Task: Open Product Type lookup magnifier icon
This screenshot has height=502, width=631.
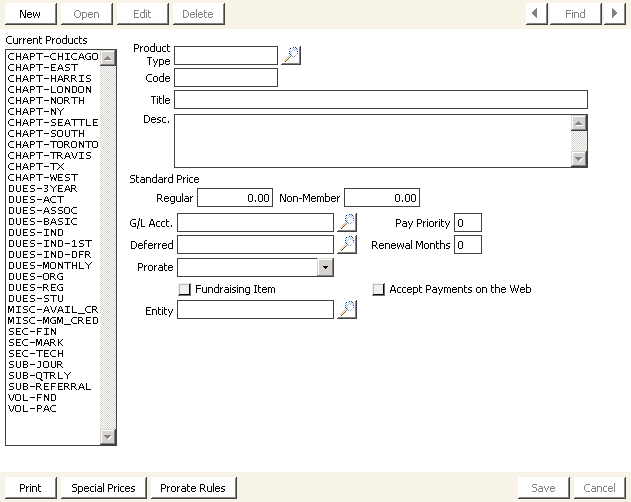Action: click(x=291, y=55)
